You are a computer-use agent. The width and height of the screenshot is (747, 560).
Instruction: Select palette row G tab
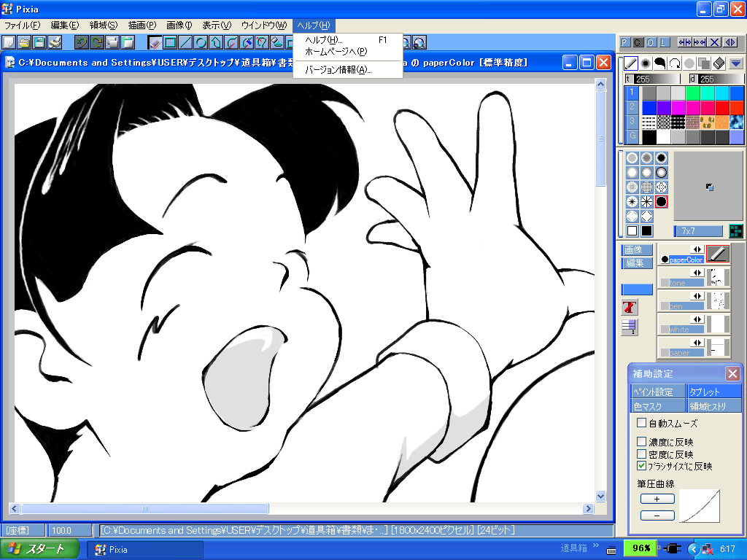632,136
